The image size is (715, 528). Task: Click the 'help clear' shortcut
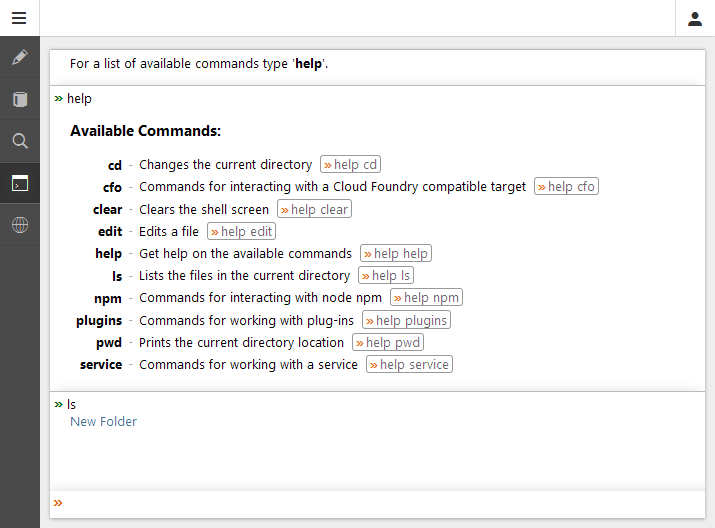tap(314, 210)
